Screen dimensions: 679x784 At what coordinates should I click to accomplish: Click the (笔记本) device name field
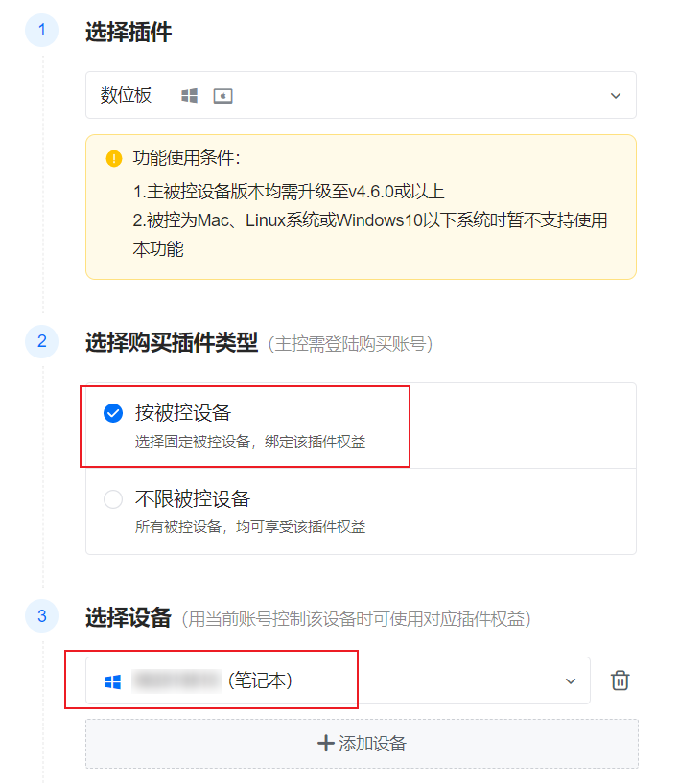pyautogui.click(x=338, y=680)
